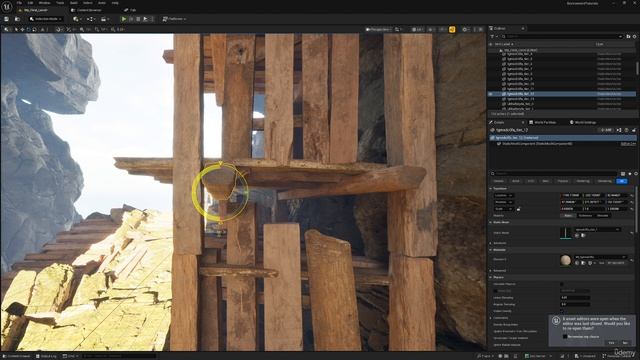Screen dimensions: 640x360
Task: Open the Static Mesh asset dropdown
Action: [x=598, y=230]
